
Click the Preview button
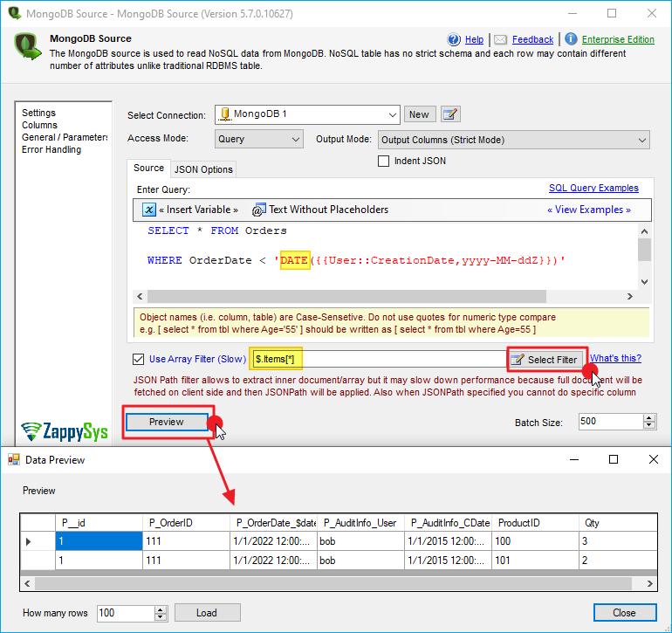(x=167, y=422)
